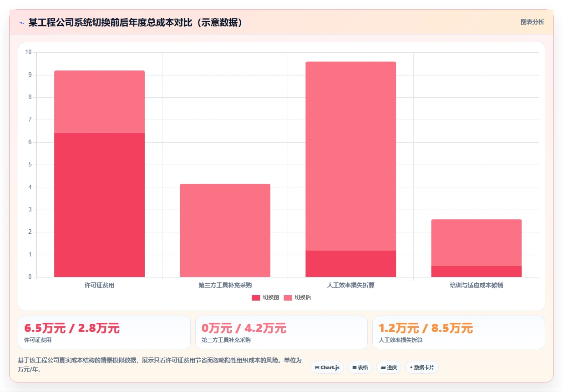The image size is (563, 392).
Task: Click the y-axis label 10
Action: (28, 52)
